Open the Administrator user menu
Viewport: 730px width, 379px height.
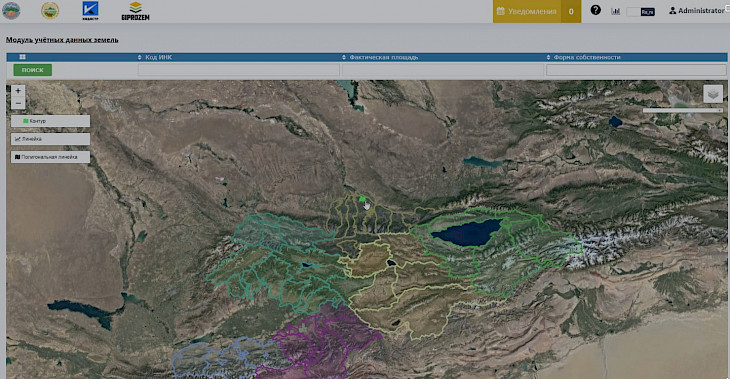[696, 11]
